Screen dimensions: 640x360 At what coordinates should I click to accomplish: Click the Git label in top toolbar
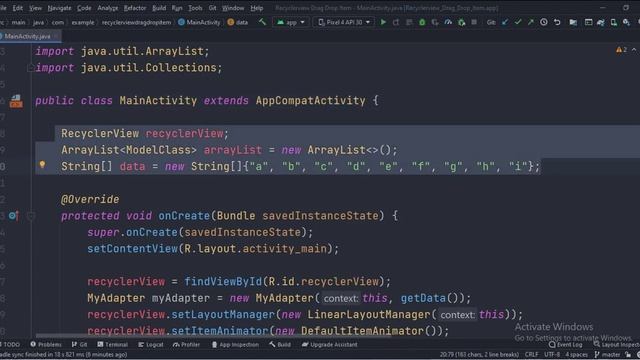click(491, 22)
